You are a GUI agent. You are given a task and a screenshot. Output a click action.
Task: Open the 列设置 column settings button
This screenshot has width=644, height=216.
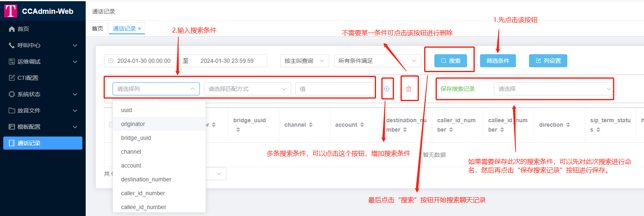pyautogui.click(x=548, y=61)
